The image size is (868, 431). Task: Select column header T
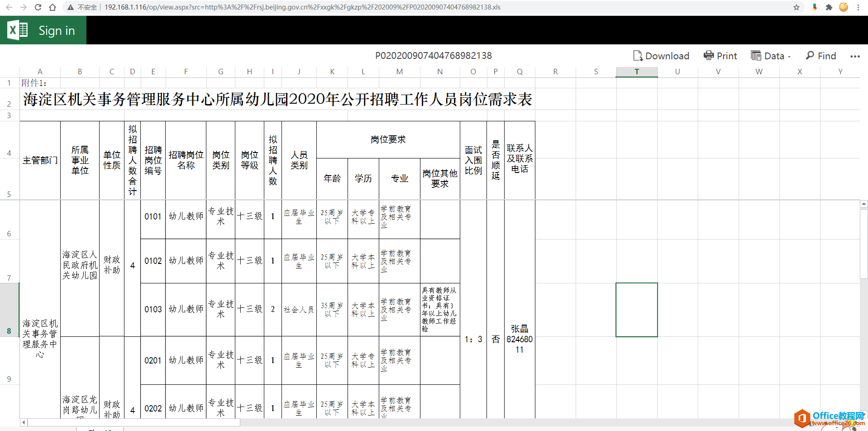point(636,71)
